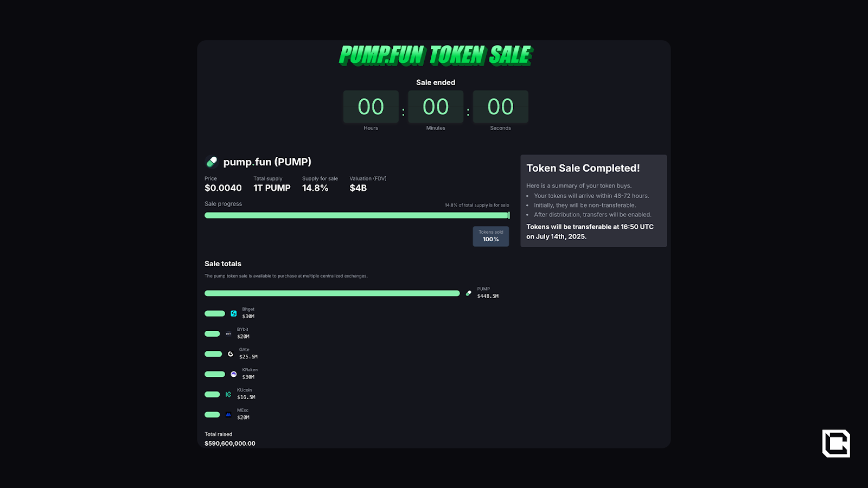Click the Minutes countdown box
Viewport: 868px width, 488px height.
coord(436,107)
